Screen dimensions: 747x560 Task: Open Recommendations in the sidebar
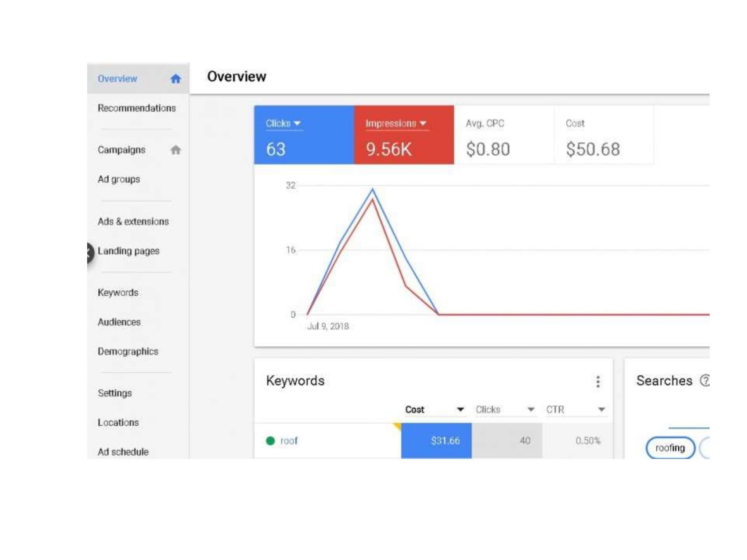point(136,108)
